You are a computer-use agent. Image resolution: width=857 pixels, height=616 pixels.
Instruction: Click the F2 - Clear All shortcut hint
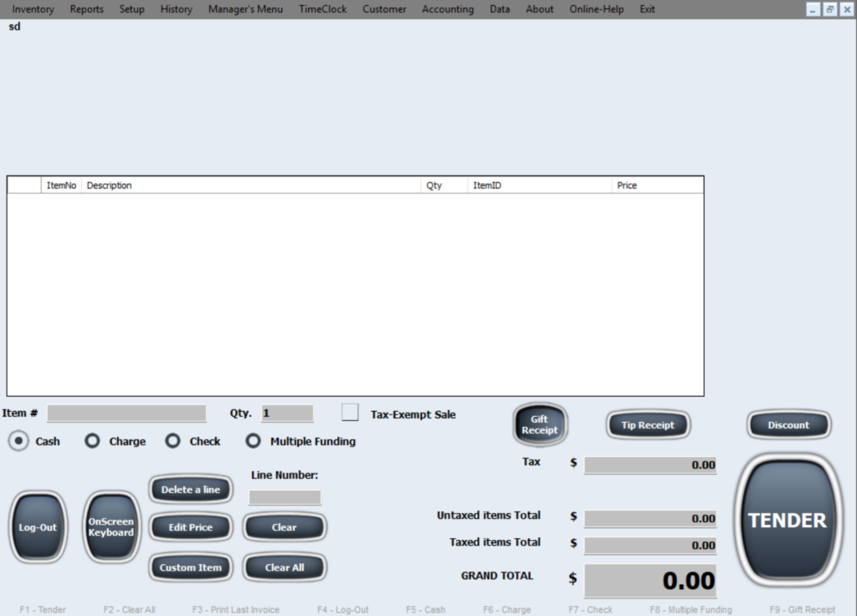point(130,609)
